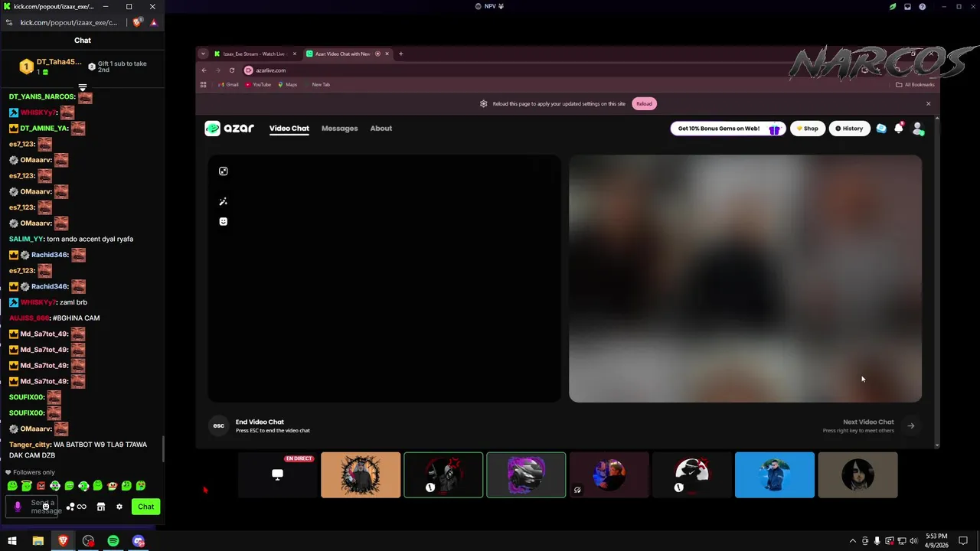Screen dimensions: 980x551
Task: Click the site info icon beside azarlive.com
Action: point(248,70)
